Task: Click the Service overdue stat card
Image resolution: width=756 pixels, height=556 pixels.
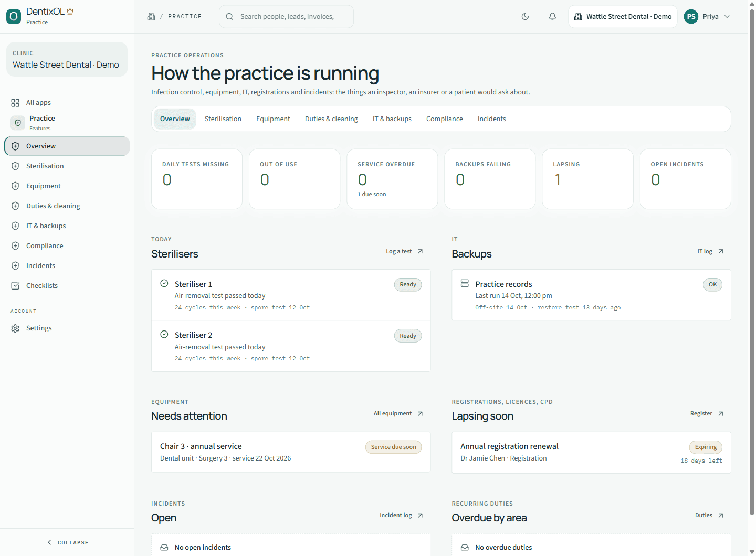Action: pyautogui.click(x=392, y=179)
